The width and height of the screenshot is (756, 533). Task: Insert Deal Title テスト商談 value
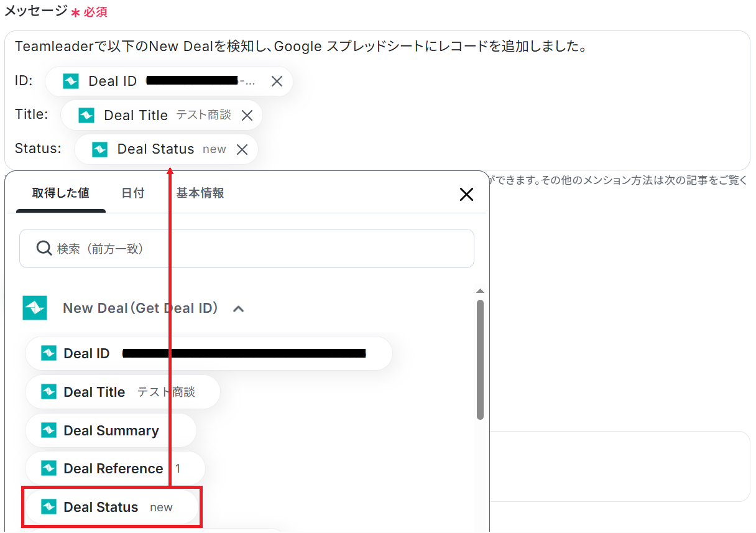(x=122, y=392)
